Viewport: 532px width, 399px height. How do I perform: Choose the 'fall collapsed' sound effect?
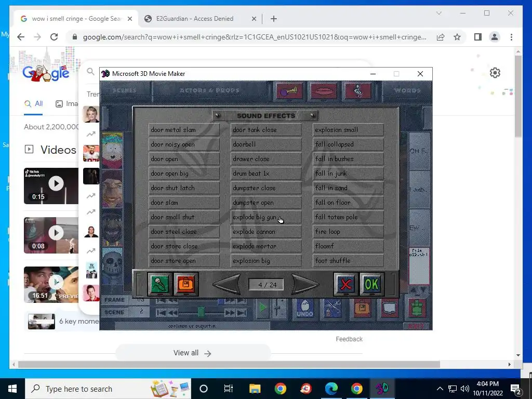(x=349, y=144)
